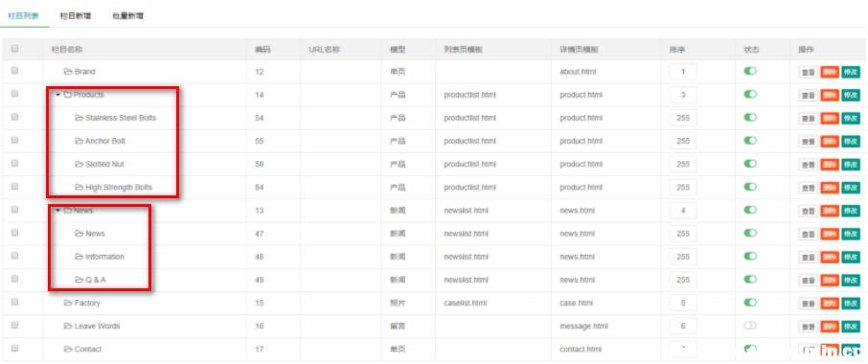The image size is (868, 364).
Task: Click the folder icon beside Factory
Action: (68, 303)
